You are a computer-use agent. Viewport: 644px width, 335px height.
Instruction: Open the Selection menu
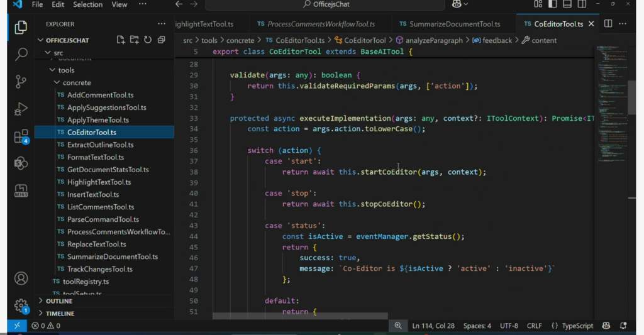[x=88, y=4]
